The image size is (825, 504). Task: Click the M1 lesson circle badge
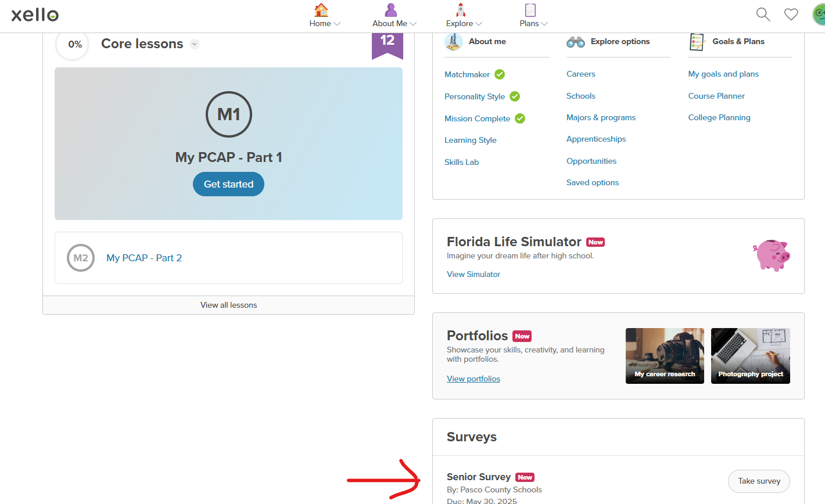pos(229,114)
